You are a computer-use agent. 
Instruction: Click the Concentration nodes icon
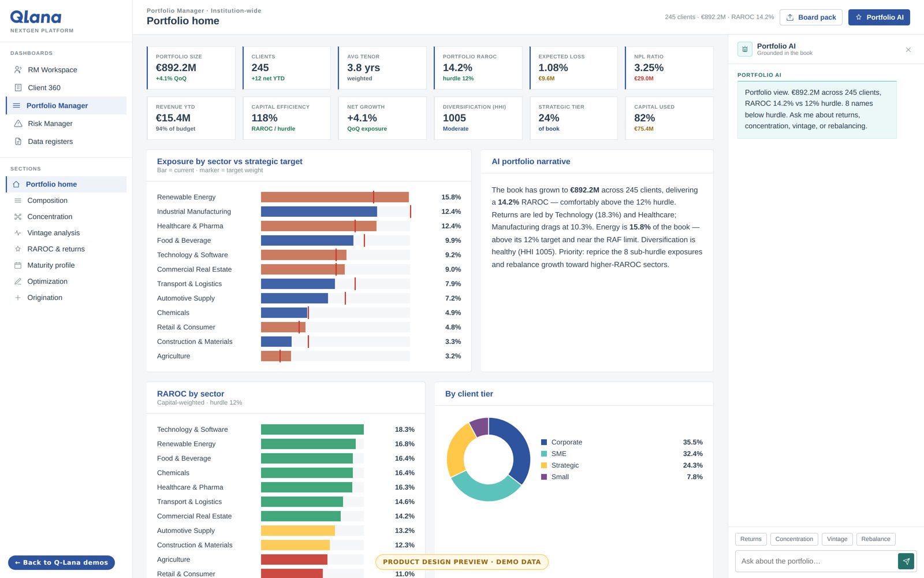pyautogui.click(x=18, y=217)
